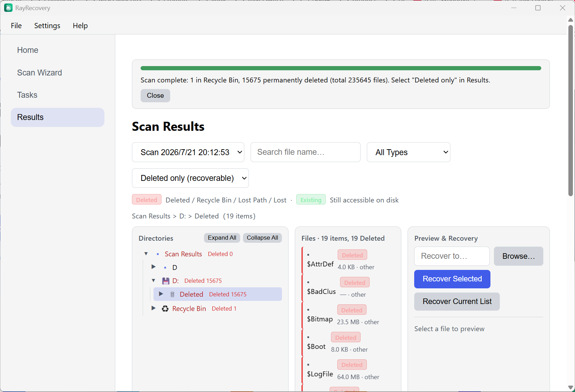Click Collapse All in Directories
This screenshot has height=392, width=575.
point(262,238)
